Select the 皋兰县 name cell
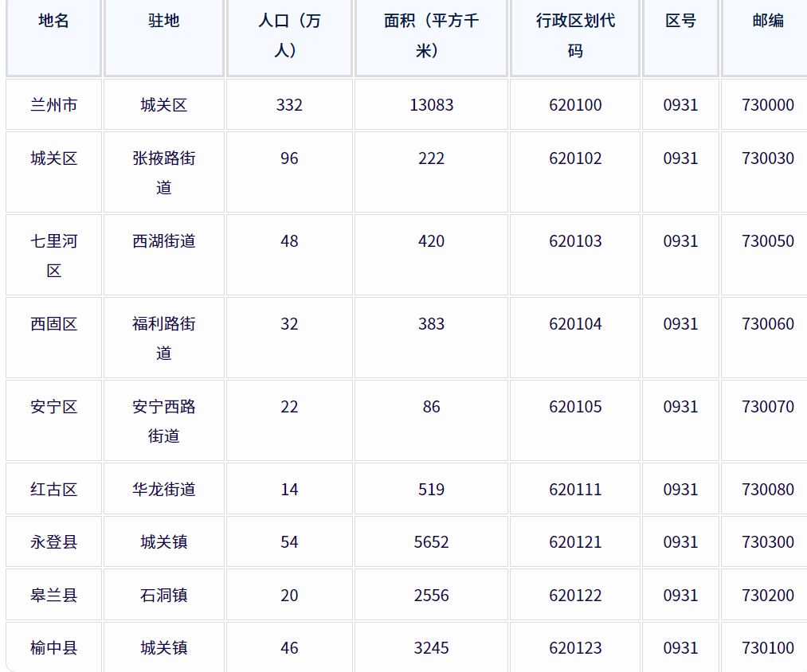This screenshot has height=672, width=807. [x=53, y=595]
